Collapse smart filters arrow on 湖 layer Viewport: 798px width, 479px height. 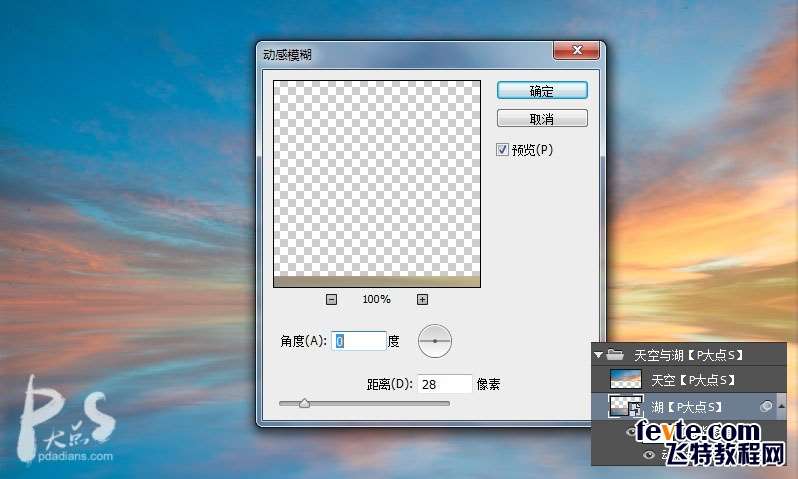pyautogui.click(x=781, y=406)
